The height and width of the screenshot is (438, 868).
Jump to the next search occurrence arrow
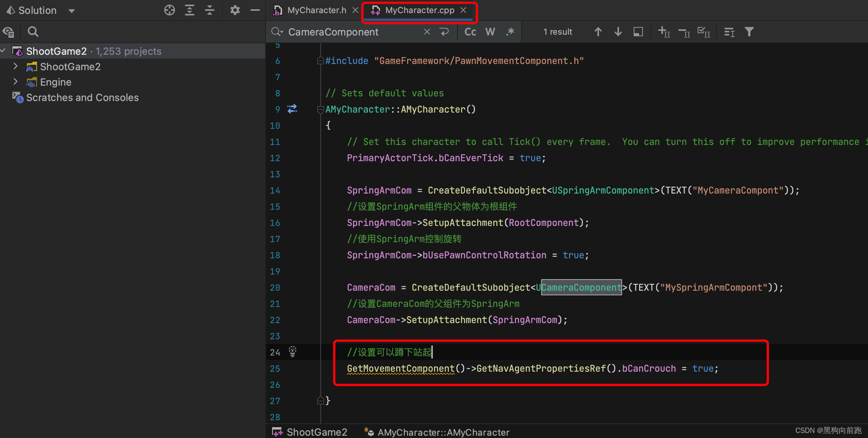(618, 32)
